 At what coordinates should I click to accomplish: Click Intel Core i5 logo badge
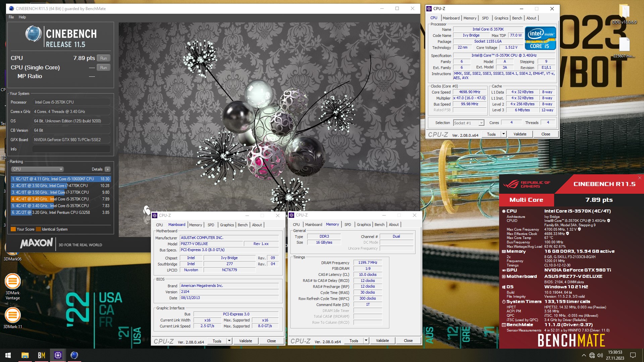(x=540, y=38)
